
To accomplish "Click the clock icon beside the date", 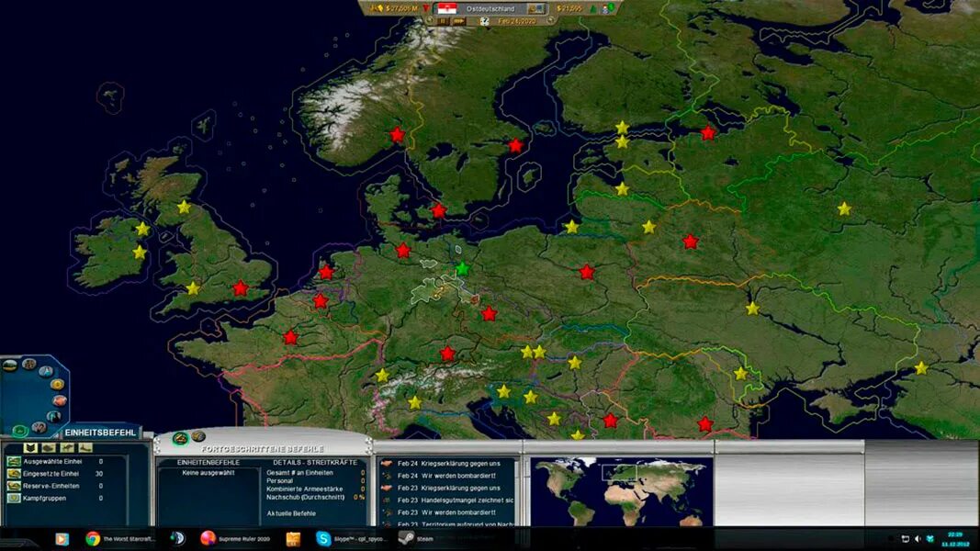I will click(x=485, y=21).
